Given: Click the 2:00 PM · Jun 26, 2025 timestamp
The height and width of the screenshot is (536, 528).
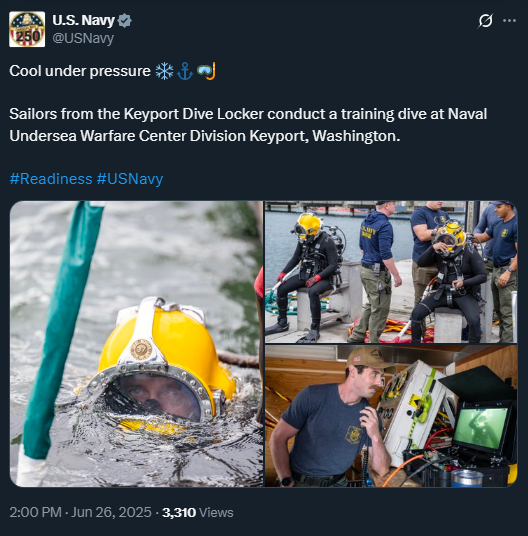Looking at the screenshot, I should 80,512.
